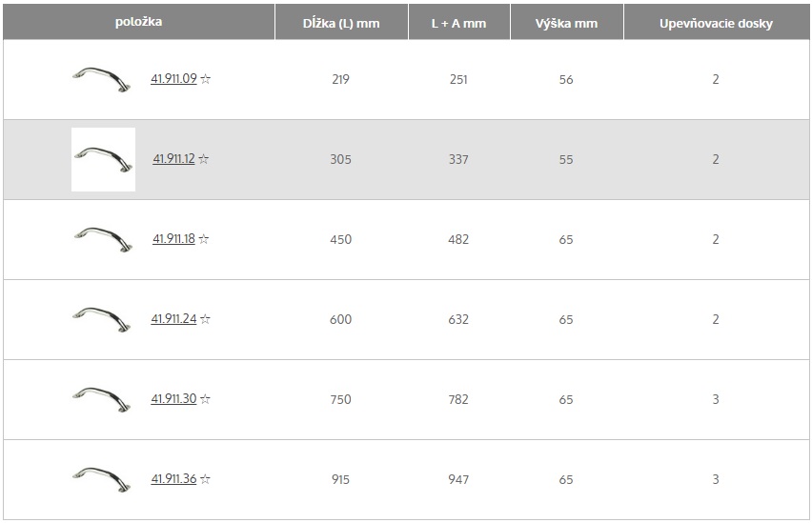Screen dimensions: 812x523
Task: Click the handrail thumbnail for 41.911.36
Action: (101, 479)
